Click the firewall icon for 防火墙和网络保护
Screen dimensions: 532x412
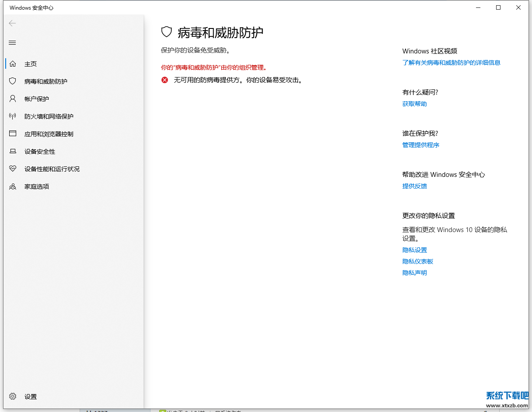[12, 116]
